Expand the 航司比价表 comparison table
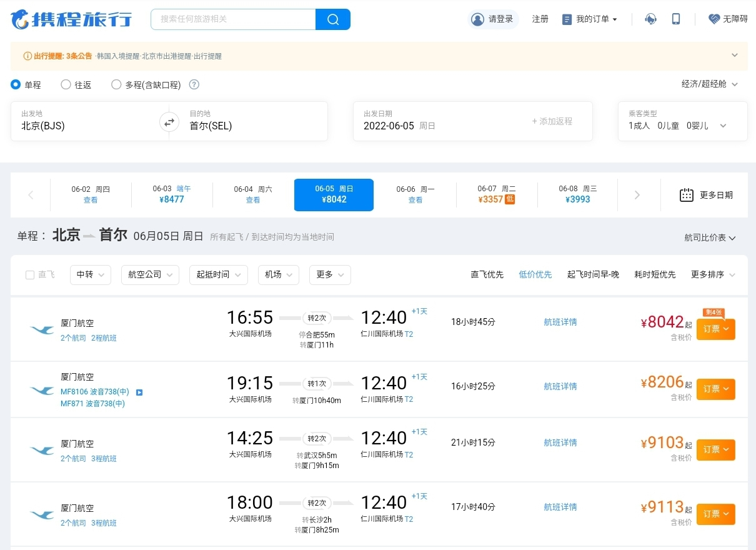The image size is (756, 550). pyautogui.click(x=710, y=238)
